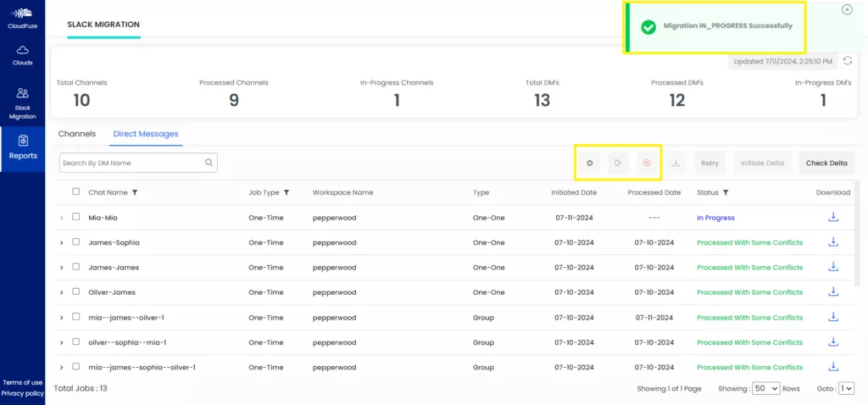Expand the James-Sophia row
The image size is (868, 405).
coord(61,243)
